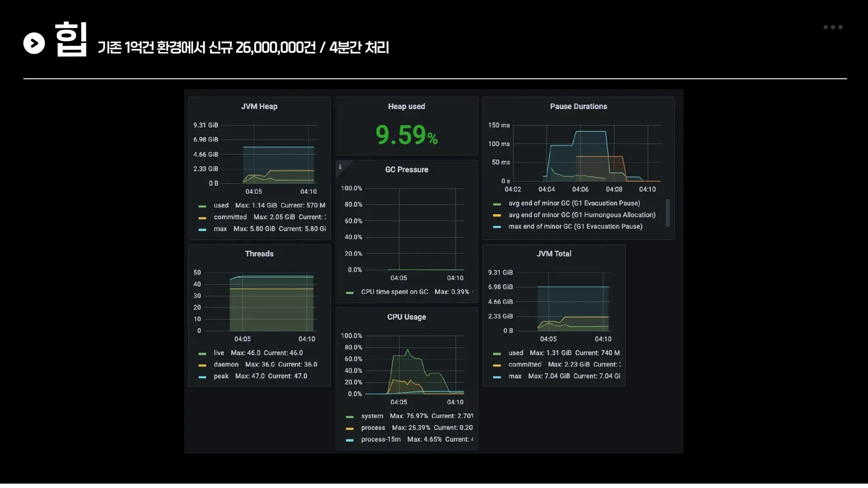This screenshot has height=488, width=868.
Task: Click the cyan swatch for 'peak' threads
Action: [x=202, y=377]
